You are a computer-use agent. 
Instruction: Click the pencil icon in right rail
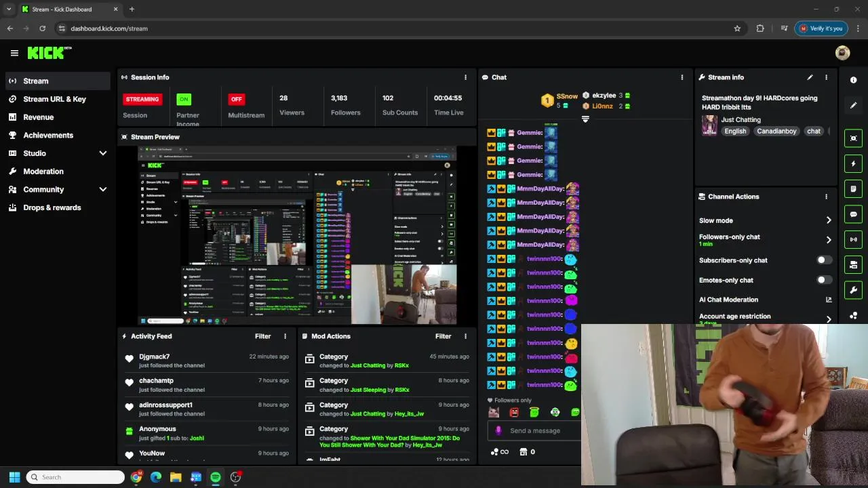pos(853,105)
